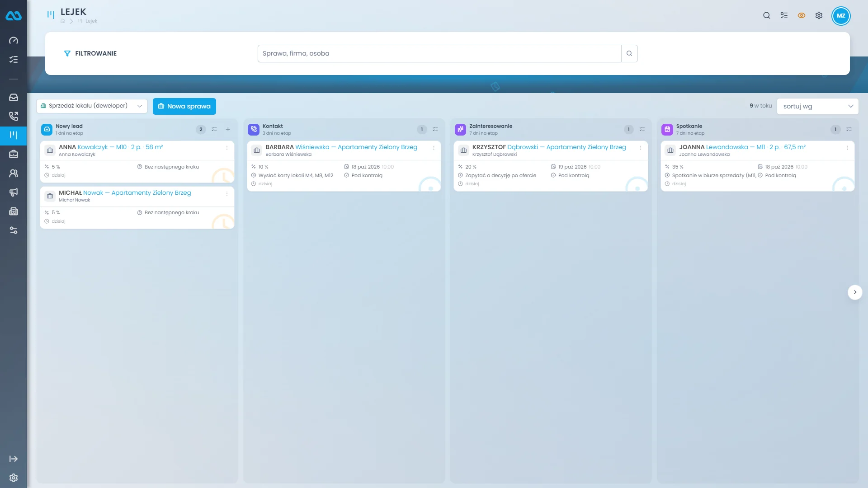Click the Nowa sprawa button
Image resolution: width=868 pixels, height=488 pixels.
click(184, 106)
